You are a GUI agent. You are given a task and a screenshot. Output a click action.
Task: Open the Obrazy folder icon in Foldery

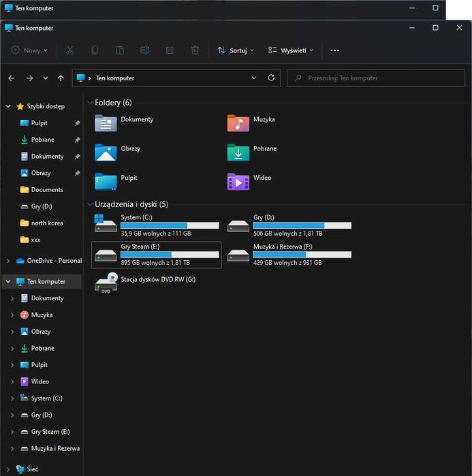click(106, 152)
